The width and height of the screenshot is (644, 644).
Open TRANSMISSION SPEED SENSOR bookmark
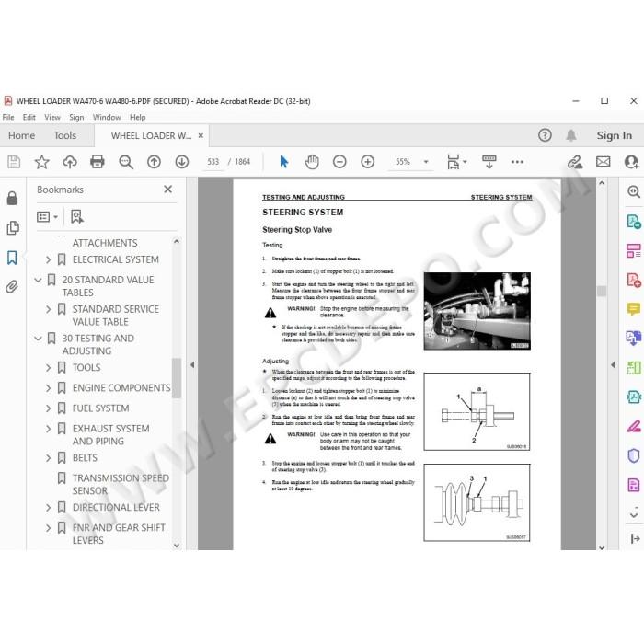click(121, 484)
